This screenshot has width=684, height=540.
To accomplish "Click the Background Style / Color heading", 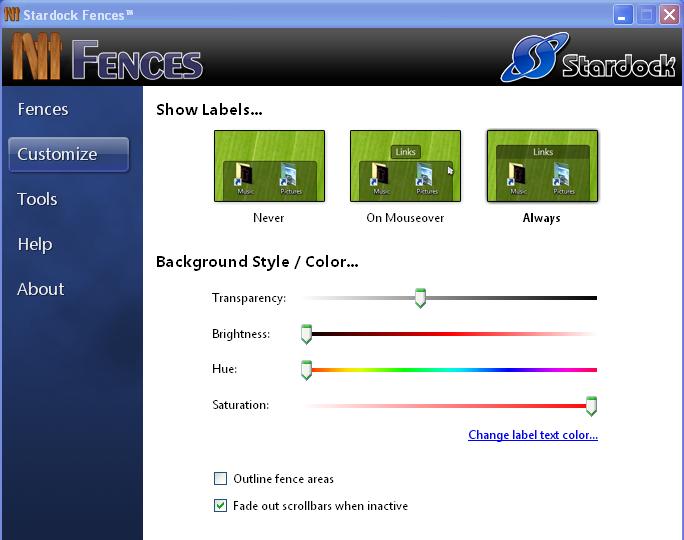I will pos(257,262).
